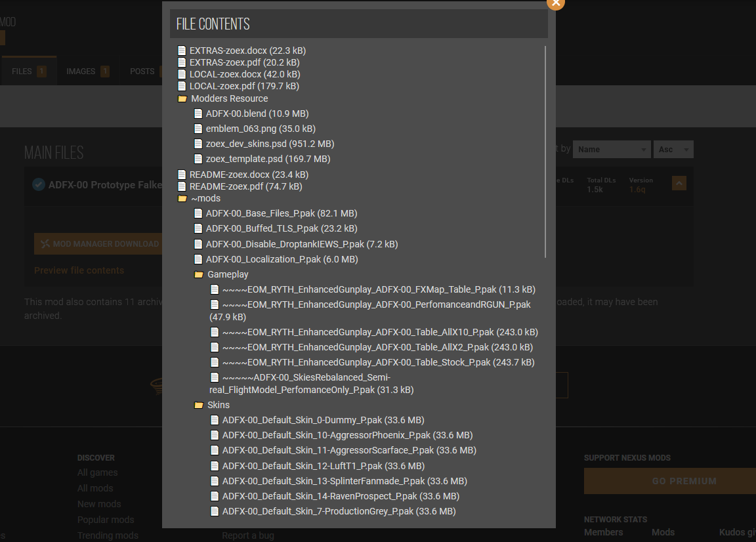The height and width of the screenshot is (542, 756).
Task: Open the New mods footer link
Action: point(99,504)
